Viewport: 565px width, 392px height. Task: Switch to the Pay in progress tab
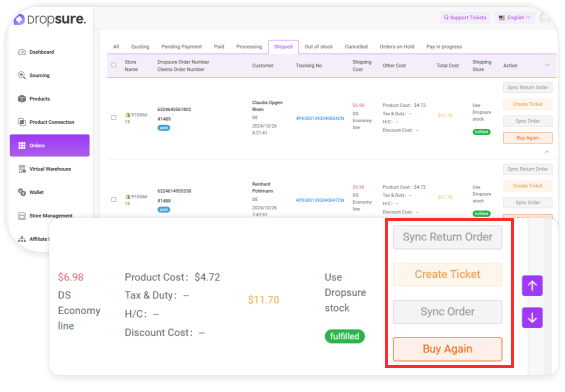pos(444,46)
